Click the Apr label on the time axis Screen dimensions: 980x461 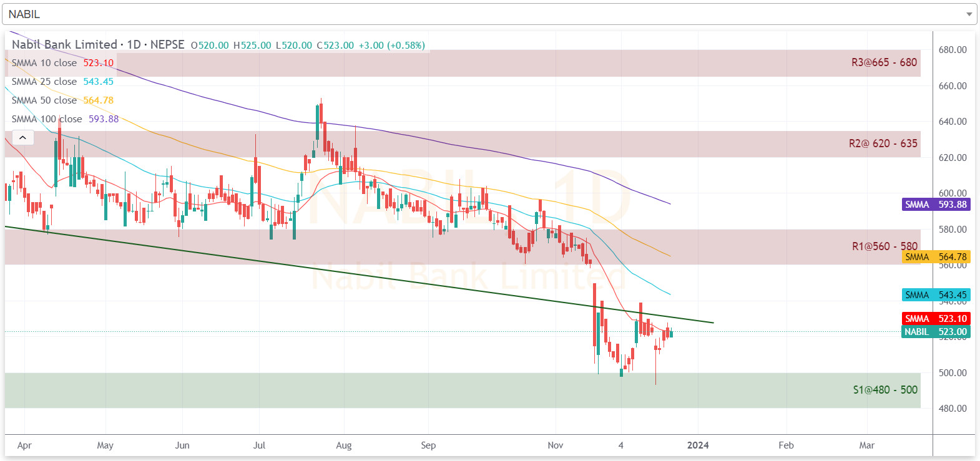tap(24, 445)
